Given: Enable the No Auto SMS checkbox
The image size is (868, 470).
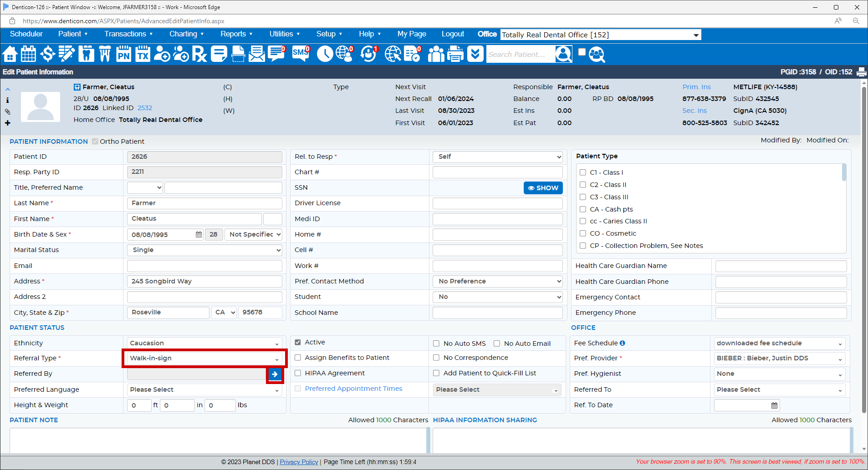Looking at the screenshot, I should click(436, 344).
